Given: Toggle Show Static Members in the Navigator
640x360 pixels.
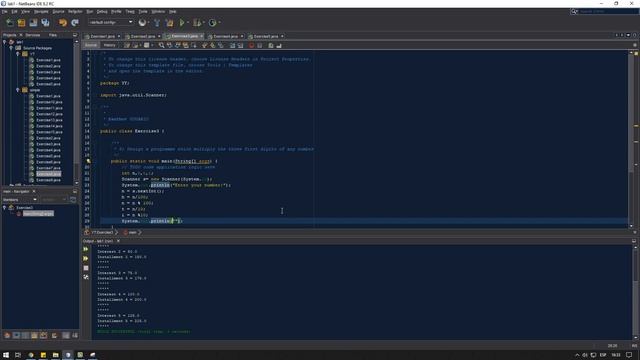Looking at the screenshot, I should pos(25,336).
